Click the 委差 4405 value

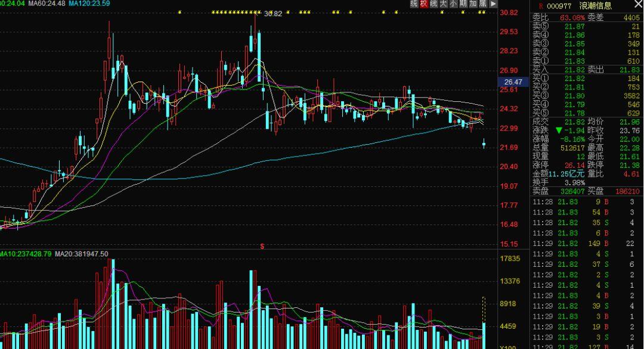(631, 18)
